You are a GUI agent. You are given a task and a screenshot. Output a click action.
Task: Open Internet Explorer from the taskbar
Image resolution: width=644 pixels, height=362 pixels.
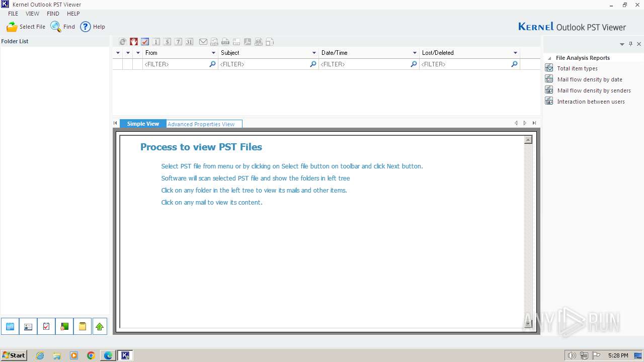tap(40, 355)
